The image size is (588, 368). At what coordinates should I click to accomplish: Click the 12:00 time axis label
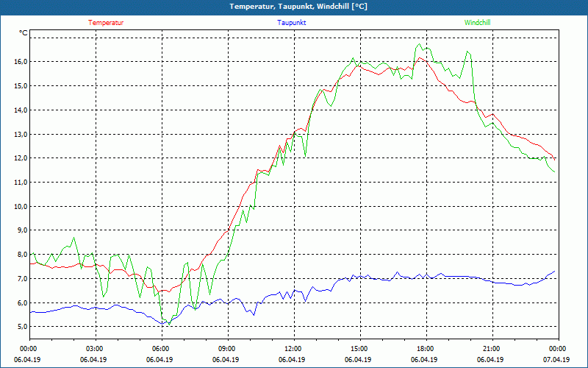point(294,348)
